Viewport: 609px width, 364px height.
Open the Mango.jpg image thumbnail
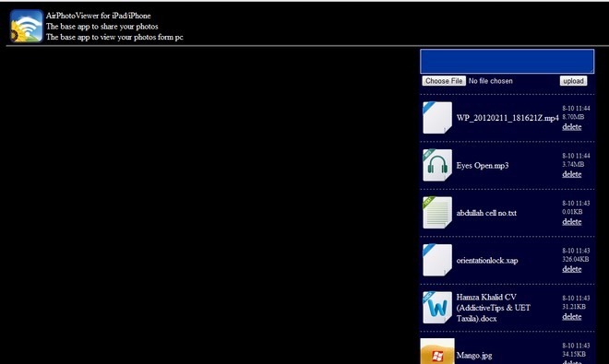coord(437,351)
